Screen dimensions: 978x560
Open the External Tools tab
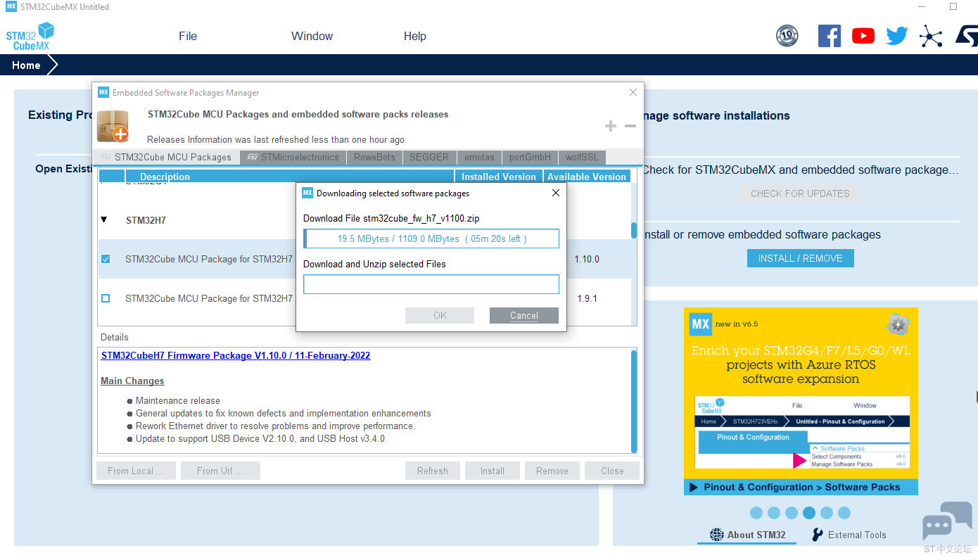point(849,535)
